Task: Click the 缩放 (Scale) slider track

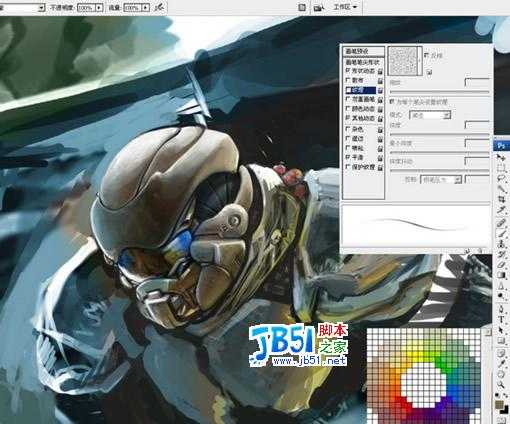Action: (x=440, y=91)
